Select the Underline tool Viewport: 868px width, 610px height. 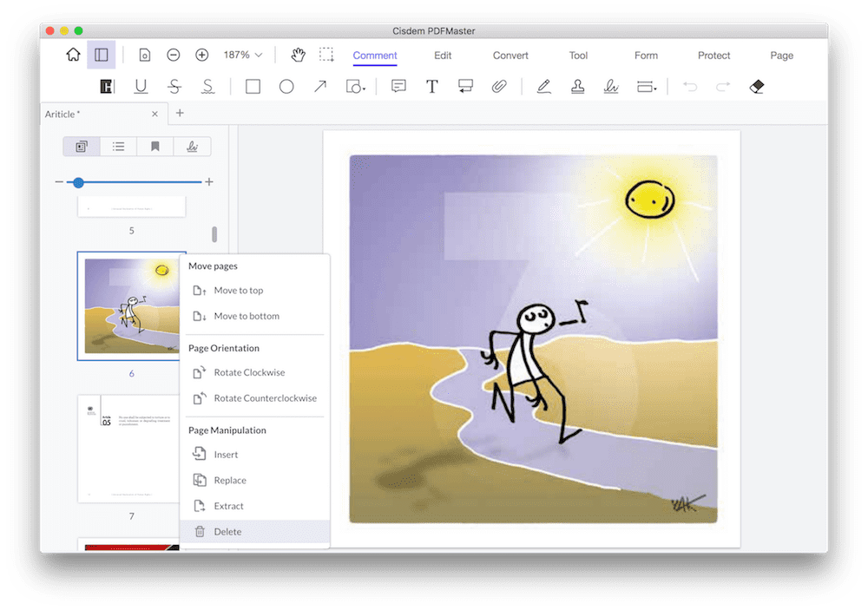coord(141,87)
